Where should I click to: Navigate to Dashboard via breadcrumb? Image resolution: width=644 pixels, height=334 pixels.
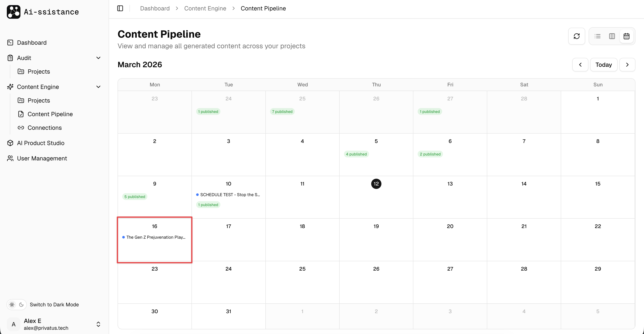pyautogui.click(x=154, y=8)
